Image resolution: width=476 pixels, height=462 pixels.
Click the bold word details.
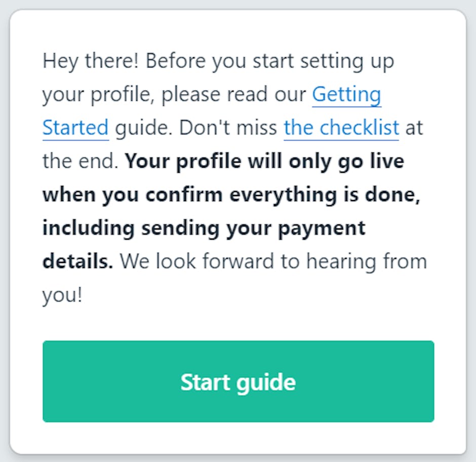click(77, 261)
